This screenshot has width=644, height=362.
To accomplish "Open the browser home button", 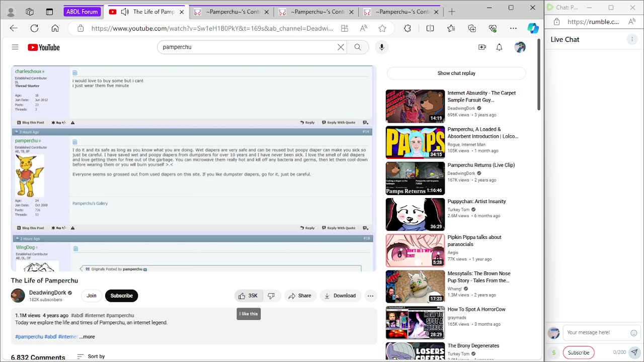I will point(55,29).
